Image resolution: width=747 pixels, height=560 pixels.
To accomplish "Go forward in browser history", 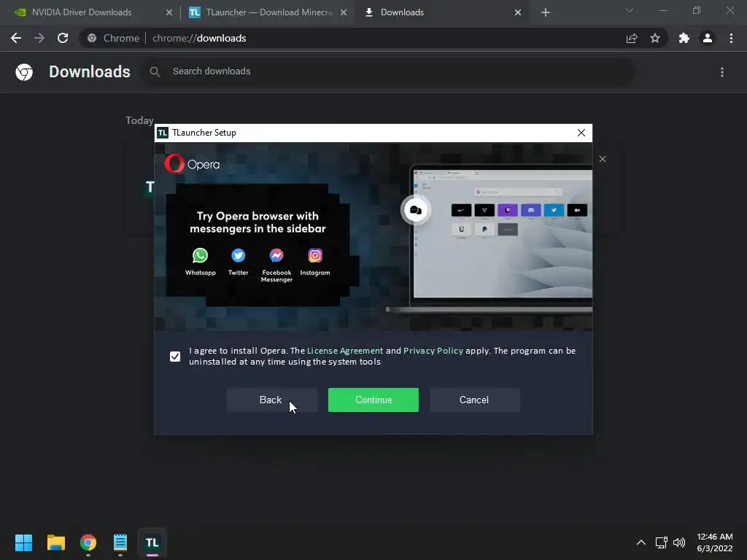I will (39, 38).
